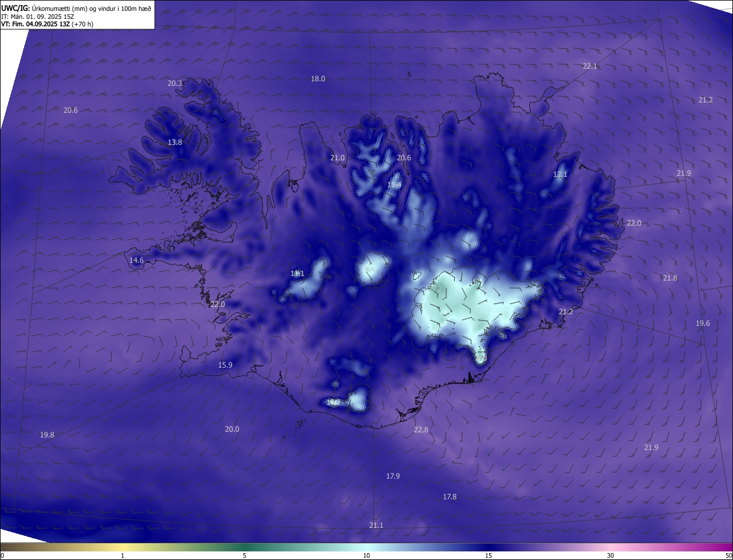Click the 12.1 value in east Iceland
This screenshot has width=733, height=560.
click(x=560, y=175)
